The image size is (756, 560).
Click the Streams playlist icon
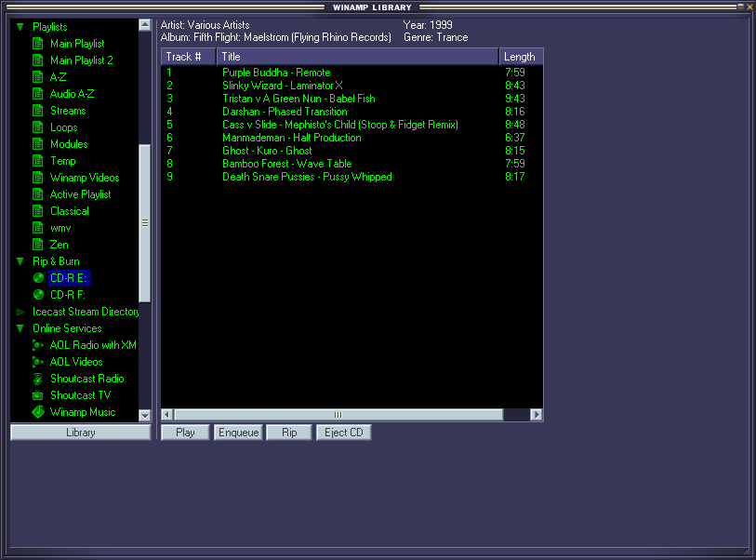pyautogui.click(x=37, y=111)
